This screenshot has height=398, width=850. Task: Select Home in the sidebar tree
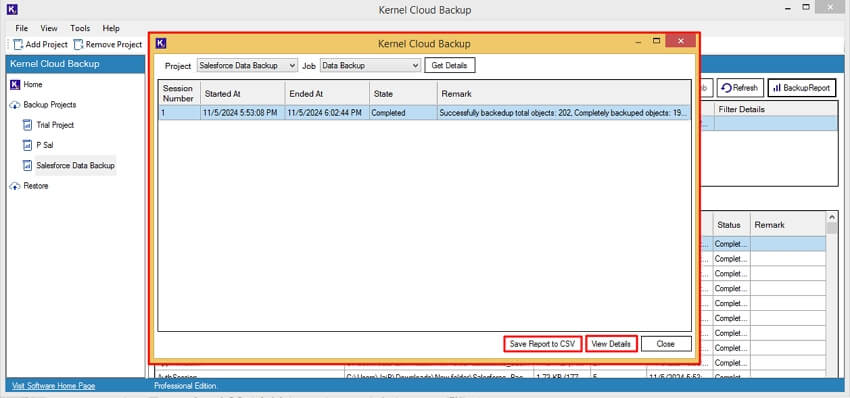33,85
